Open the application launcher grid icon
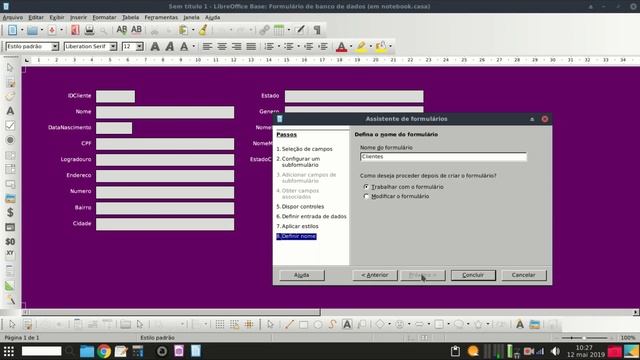 coord(9,351)
